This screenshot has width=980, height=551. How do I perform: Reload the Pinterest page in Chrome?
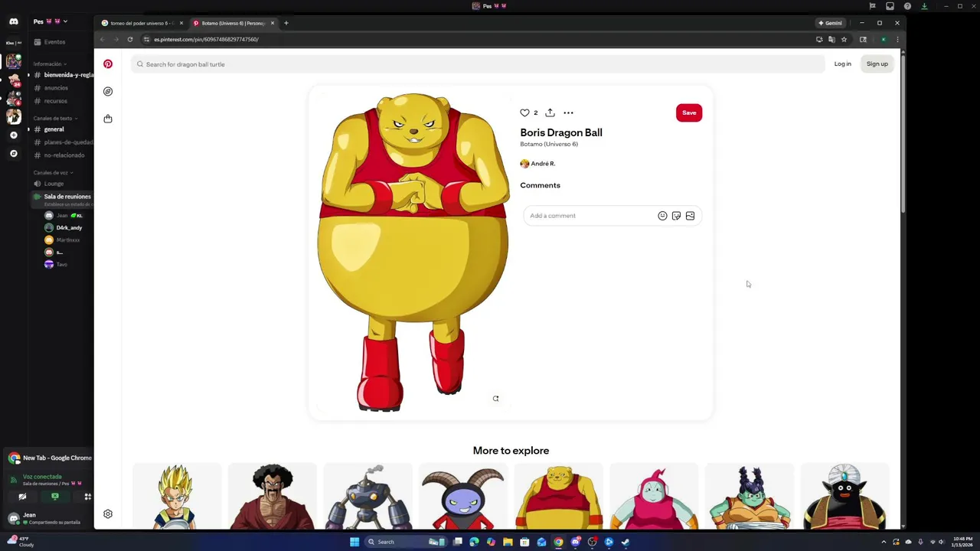(x=130, y=39)
